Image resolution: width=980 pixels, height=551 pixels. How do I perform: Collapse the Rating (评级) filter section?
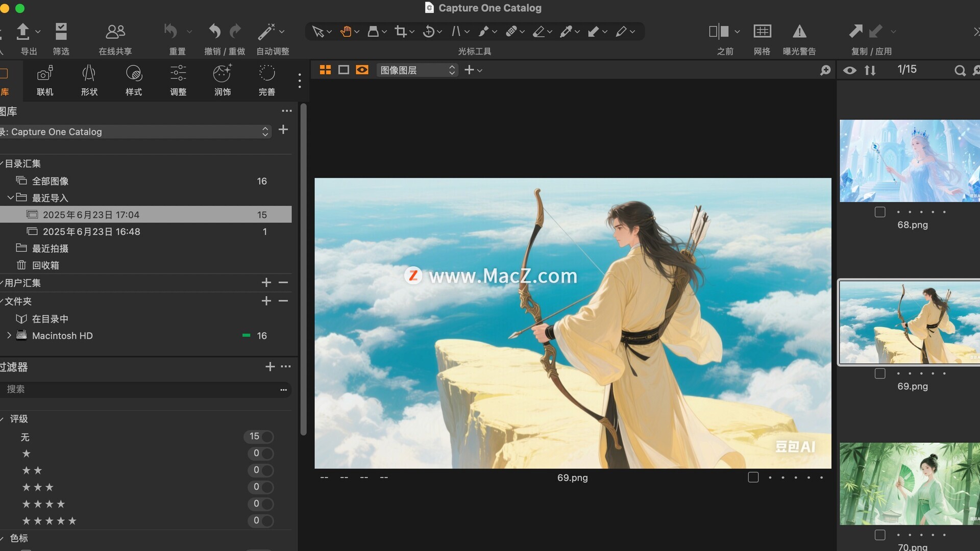pyautogui.click(x=3, y=419)
